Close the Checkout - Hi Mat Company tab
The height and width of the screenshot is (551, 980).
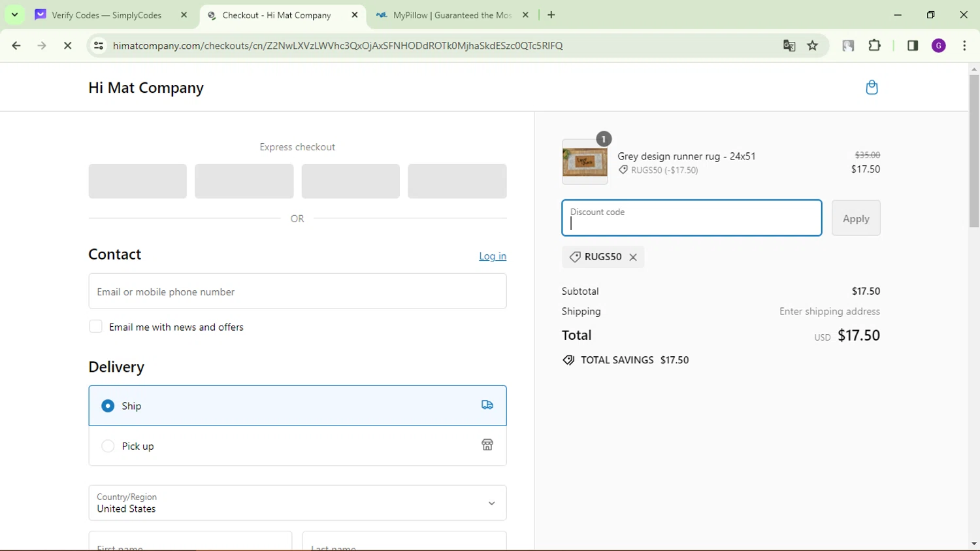coord(355,15)
